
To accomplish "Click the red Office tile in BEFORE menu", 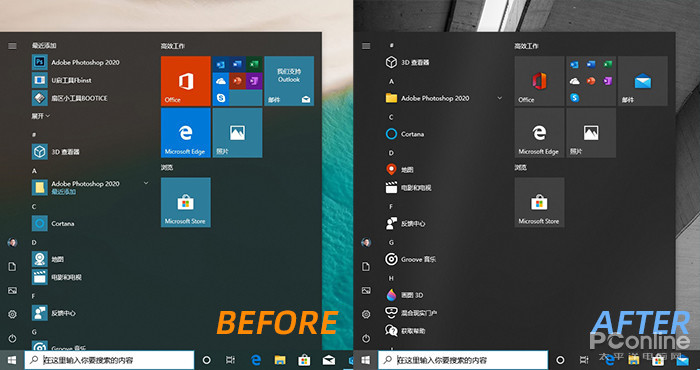I will click(186, 81).
